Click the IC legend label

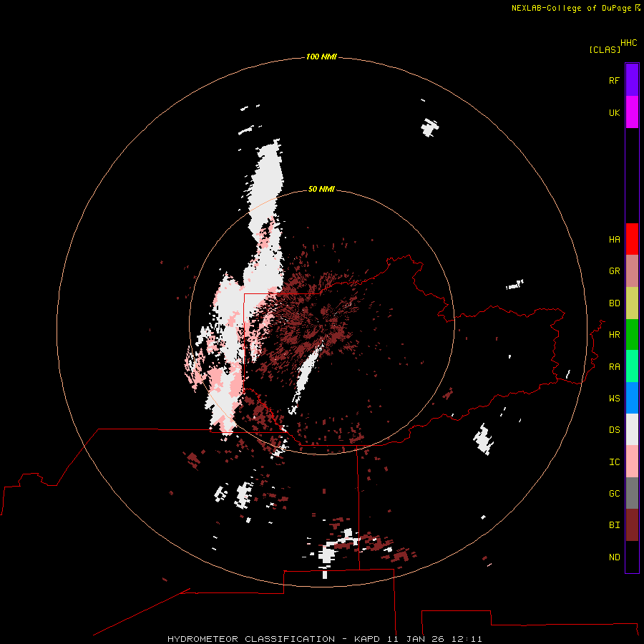click(x=614, y=462)
